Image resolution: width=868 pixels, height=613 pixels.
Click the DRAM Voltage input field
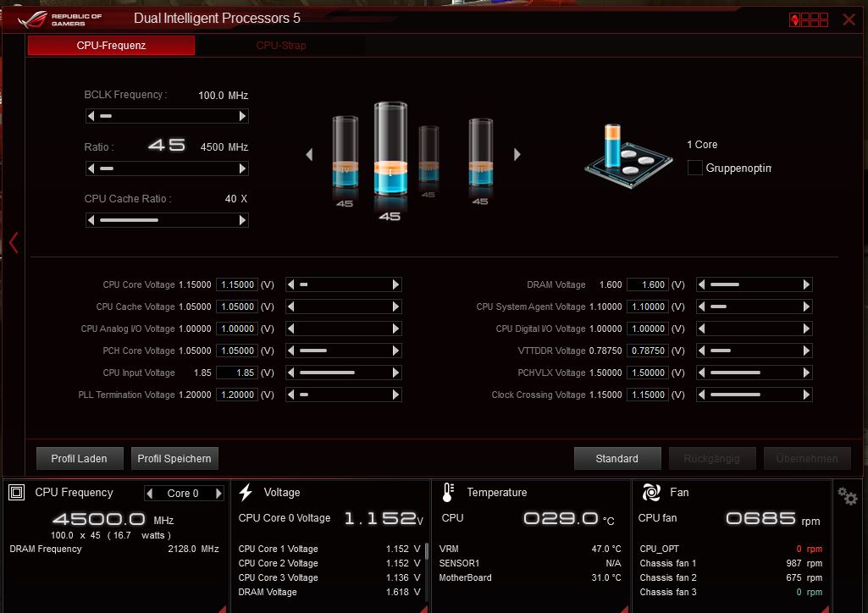(648, 284)
